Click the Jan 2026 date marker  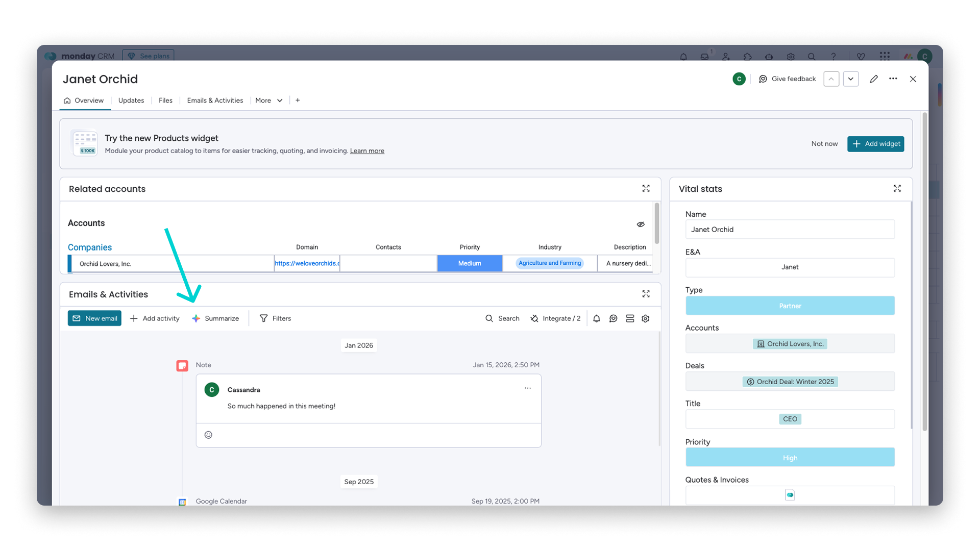(x=359, y=345)
